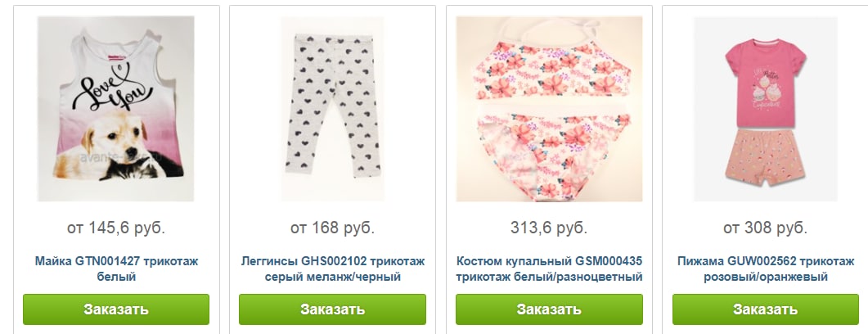Viewport: 868px width, 334px height.
Task: Select the price 313,6 руб.
Action: click(x=549, y=228)
